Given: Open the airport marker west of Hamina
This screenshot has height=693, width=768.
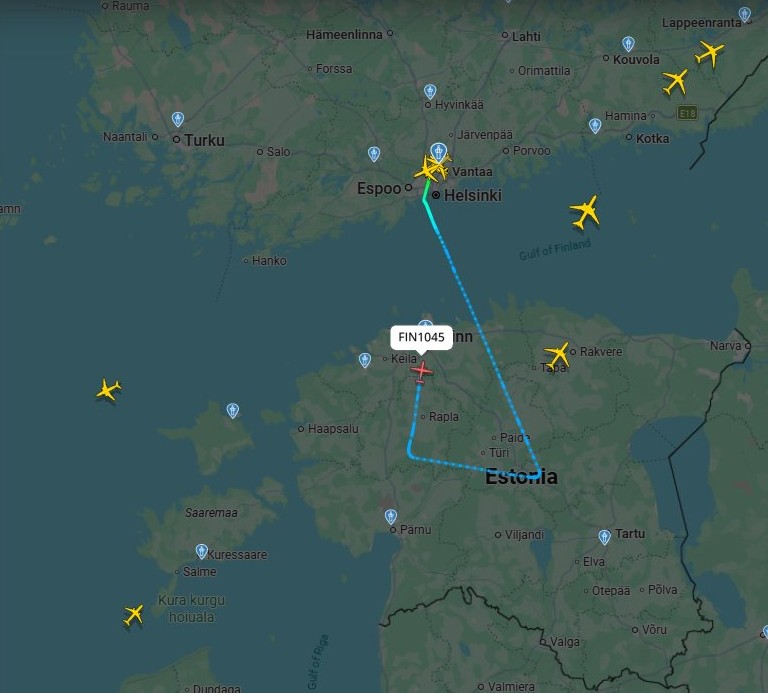Looking at the screenshot, I should click(x=595, y=126).
